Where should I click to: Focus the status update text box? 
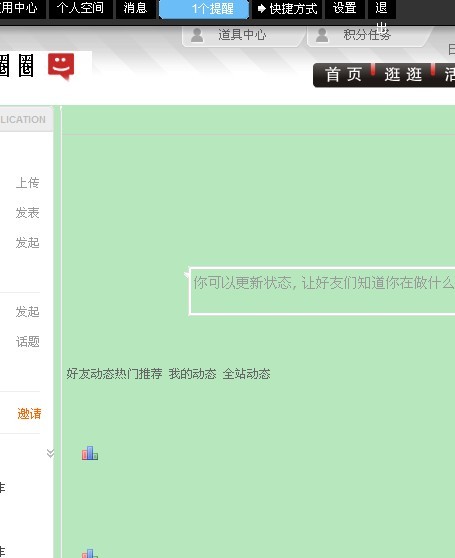[x=322, y=291]
